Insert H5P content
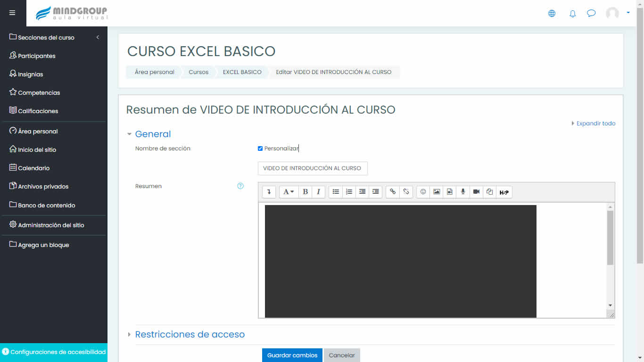Image resolution: width=644 pixels, height=362 pixels. (x=504, y=192)
